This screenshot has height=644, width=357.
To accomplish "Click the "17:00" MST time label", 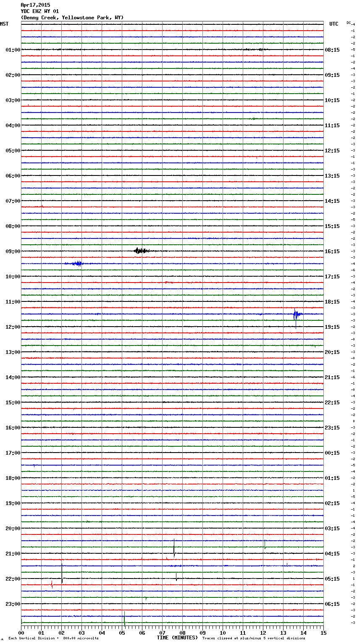I will (13, 453).
